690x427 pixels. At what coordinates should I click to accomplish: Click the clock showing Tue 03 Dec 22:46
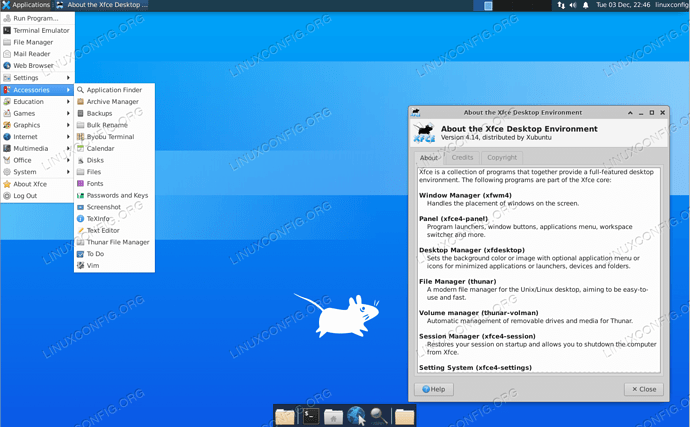pos(623,5)
